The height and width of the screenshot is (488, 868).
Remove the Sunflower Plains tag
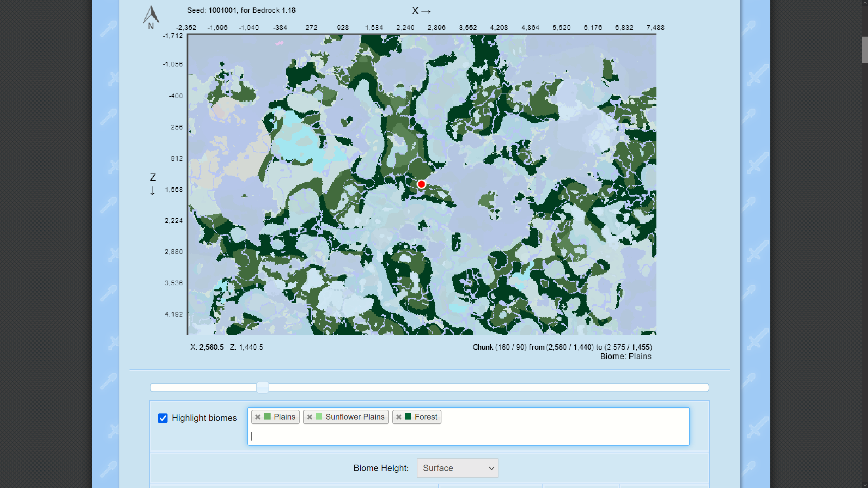coord(310,417)
